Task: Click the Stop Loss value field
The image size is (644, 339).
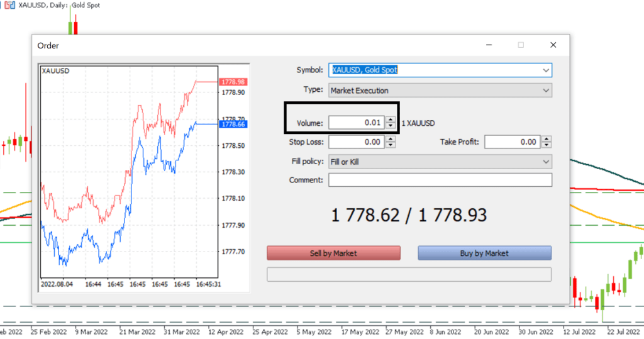Action: click(x=355, y=142)
